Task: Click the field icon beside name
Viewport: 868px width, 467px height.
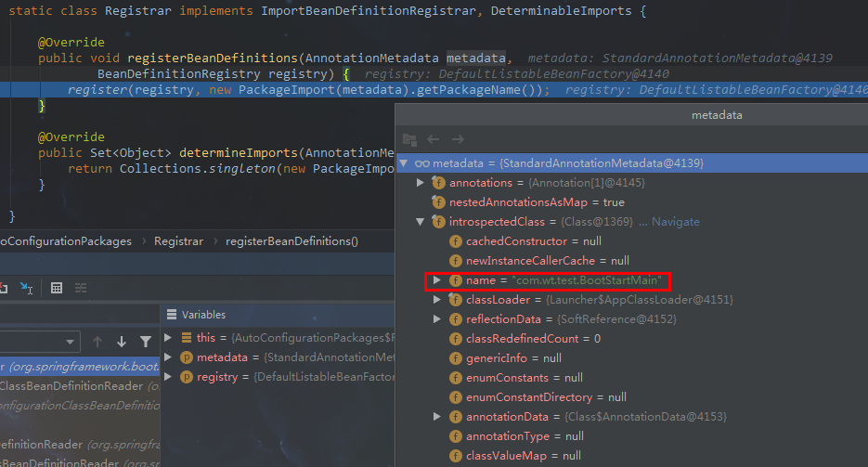Action: (x=456, y=280)
